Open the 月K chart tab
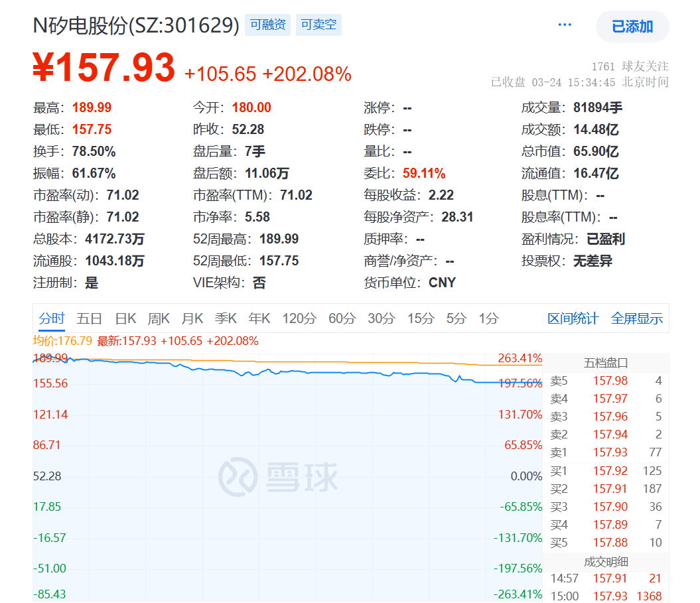Viewport: 700px width, 603px height. point(192,318)
